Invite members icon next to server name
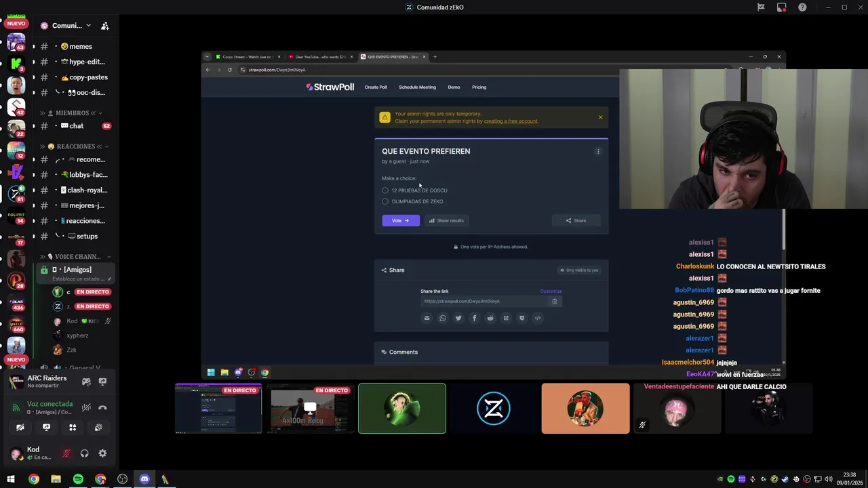 click(105, 26)
